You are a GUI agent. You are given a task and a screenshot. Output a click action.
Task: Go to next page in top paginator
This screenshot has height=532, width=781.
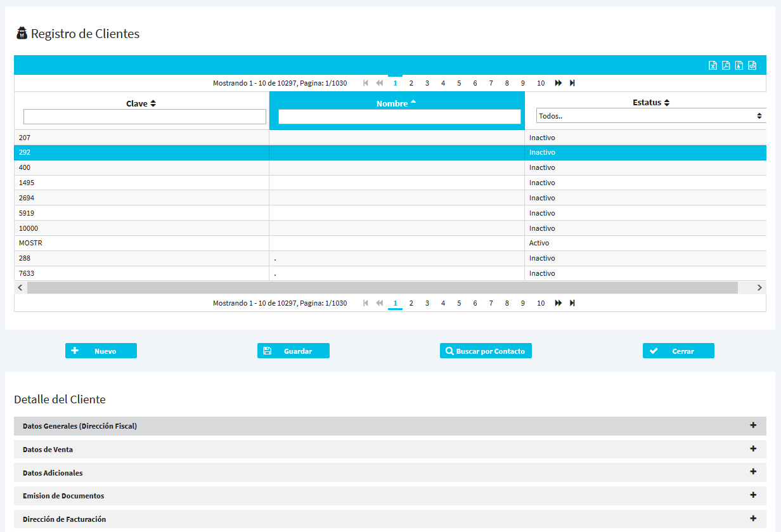(x=558, y=83)
